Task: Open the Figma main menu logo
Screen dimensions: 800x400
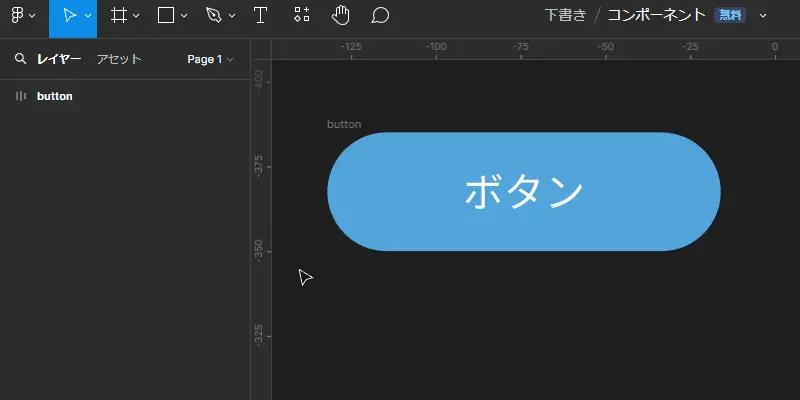Action: click(x=17, y=15)
